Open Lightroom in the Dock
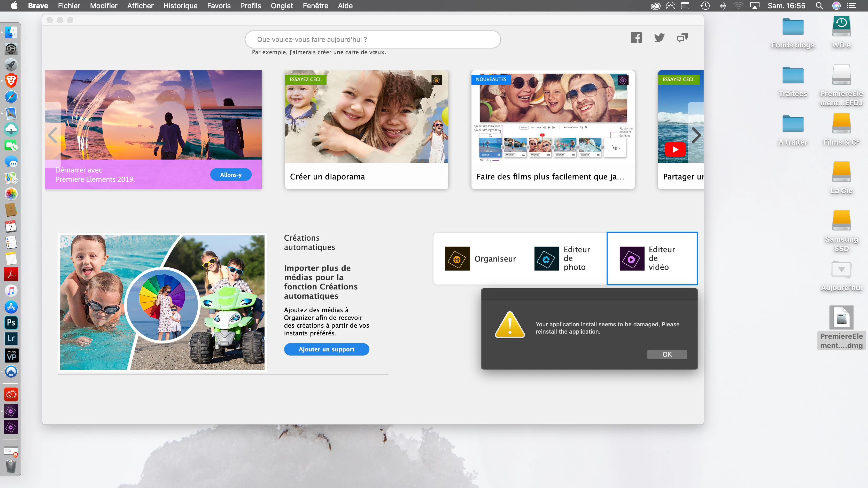The width and height of the screenshot is (868, 488). coord(11,339)
